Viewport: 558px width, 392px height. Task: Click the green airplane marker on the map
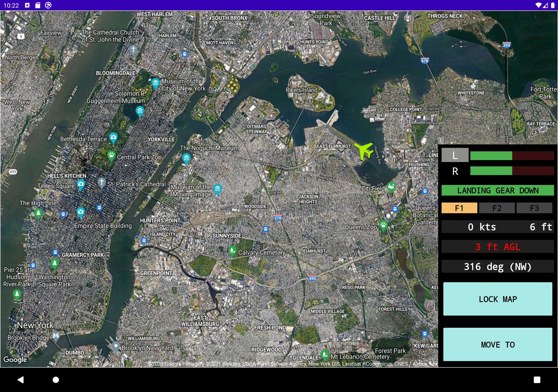[x=364, y=151]
